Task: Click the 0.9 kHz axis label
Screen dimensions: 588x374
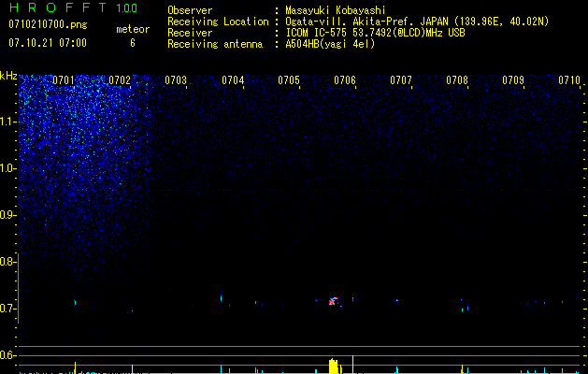Action: (8, 215)
